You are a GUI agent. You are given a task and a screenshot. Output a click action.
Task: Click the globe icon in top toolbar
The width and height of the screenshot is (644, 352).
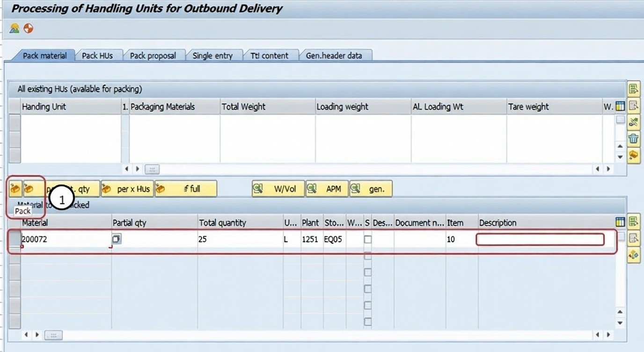[29, 29]
